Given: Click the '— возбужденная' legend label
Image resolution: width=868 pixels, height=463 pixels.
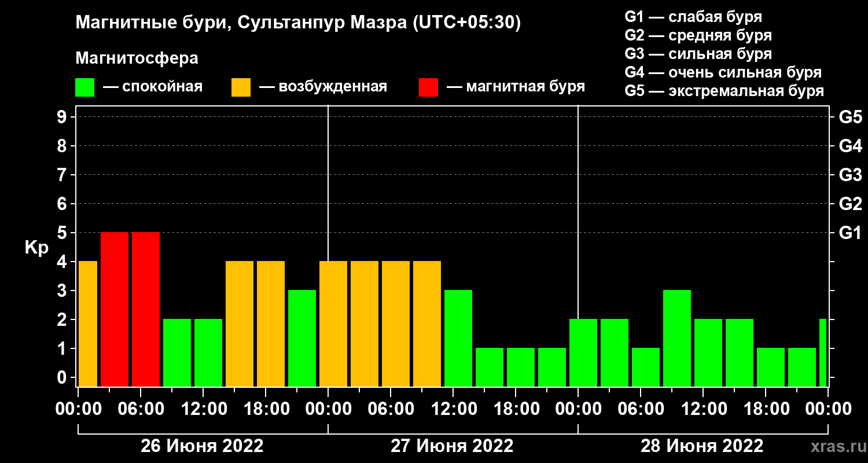Looking at the screenshot, I should (323, 87).
